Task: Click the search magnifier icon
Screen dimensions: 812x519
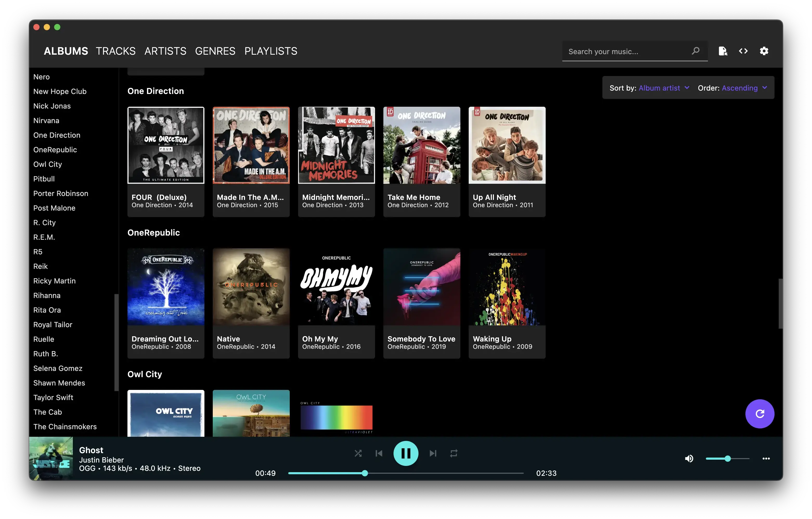Action: (695, 51)
